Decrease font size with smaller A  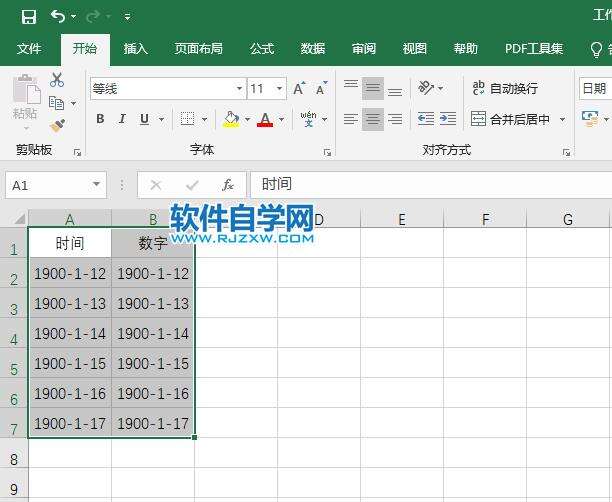coord(321,89)
